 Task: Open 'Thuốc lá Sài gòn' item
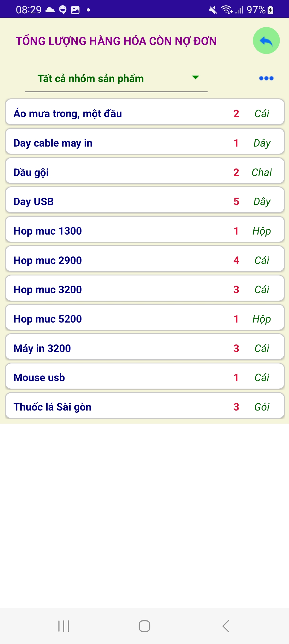[x=144, y=407]
